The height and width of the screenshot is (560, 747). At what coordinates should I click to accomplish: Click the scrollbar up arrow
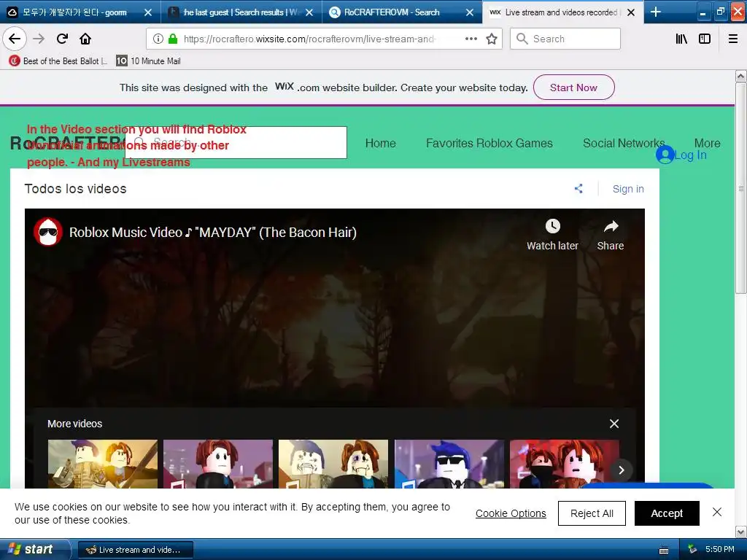coord(741,76)
